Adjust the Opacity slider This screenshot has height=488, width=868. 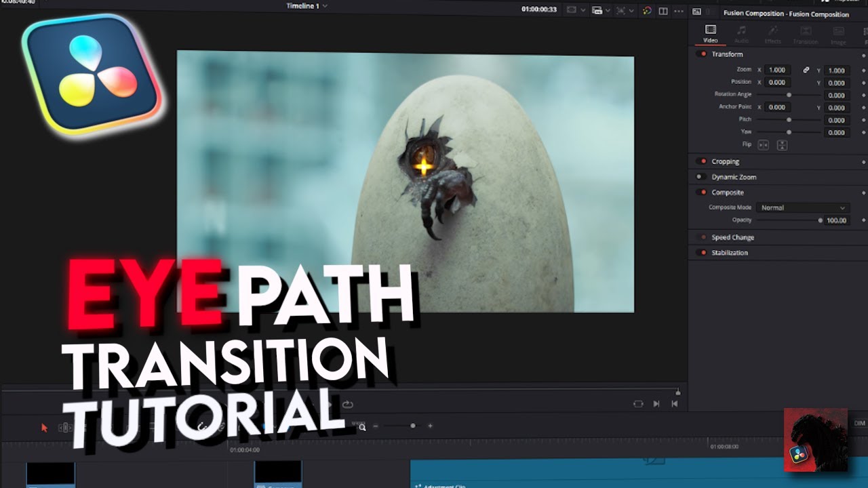789,220
